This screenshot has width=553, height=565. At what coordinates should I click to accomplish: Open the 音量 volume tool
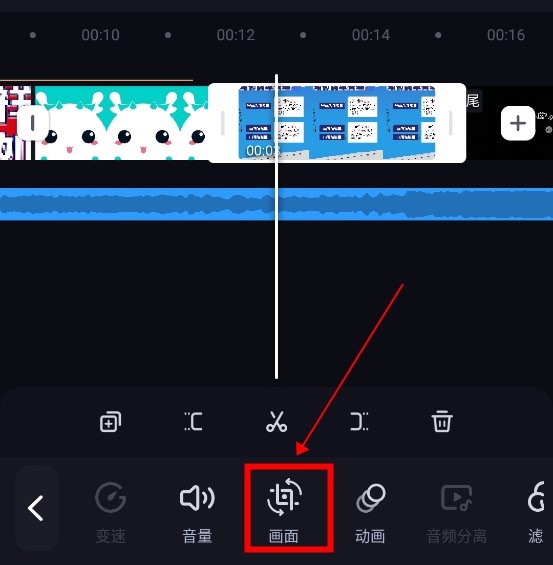pyautogui.click(x=197, y=512)
